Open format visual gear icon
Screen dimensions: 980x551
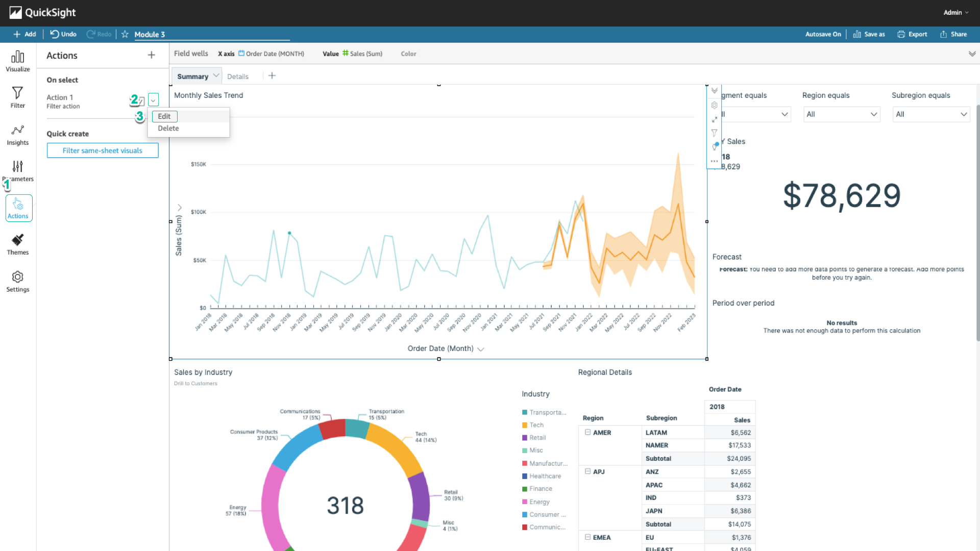715,105
